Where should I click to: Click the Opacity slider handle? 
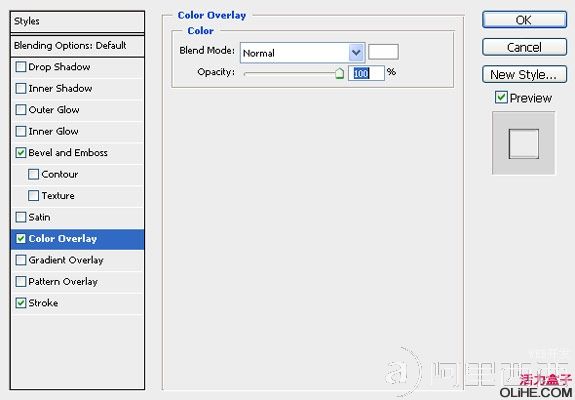pyautogui.click(x=339, y=73)
